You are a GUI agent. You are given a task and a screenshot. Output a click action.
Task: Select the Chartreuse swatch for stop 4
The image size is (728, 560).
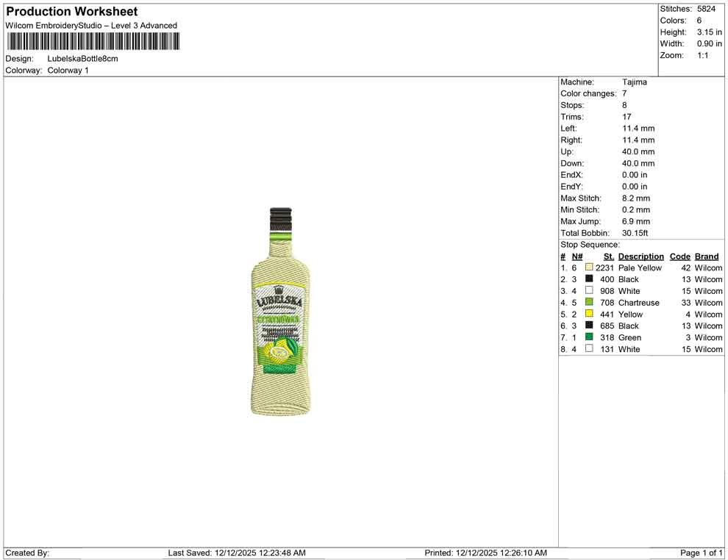tap(589, 302)
